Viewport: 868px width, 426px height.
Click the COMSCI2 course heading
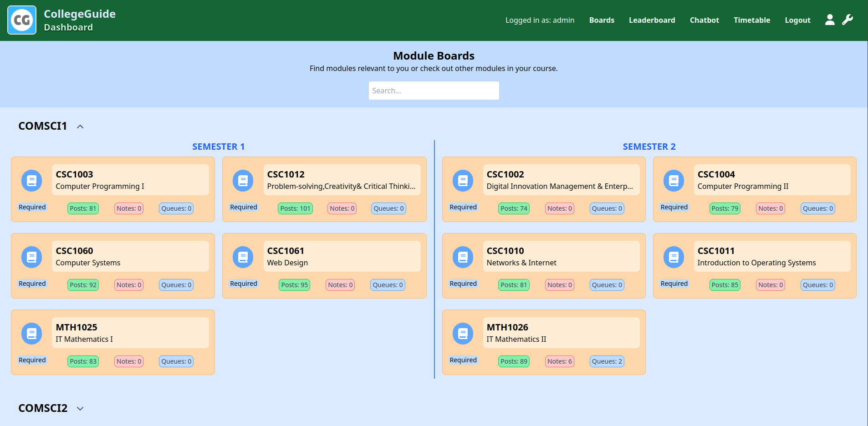43,408
